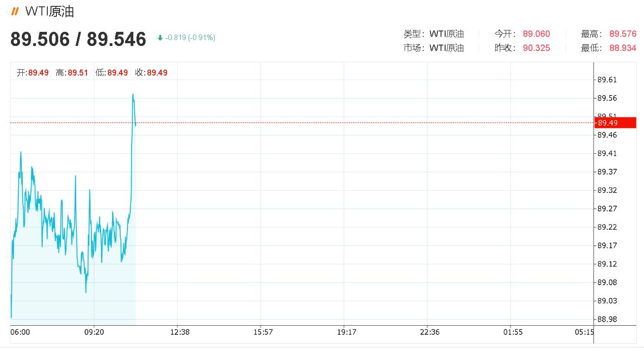Click the 89.27 price axis label
Image resolution: width=644 pixels, height=348 pixels.
click(607, 208)
